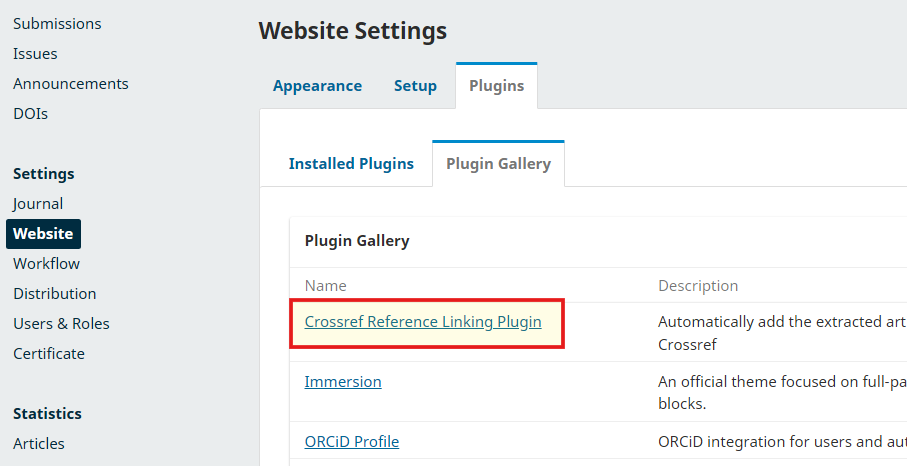Click the ORCiD Profile plugin link

coord(352,442)
